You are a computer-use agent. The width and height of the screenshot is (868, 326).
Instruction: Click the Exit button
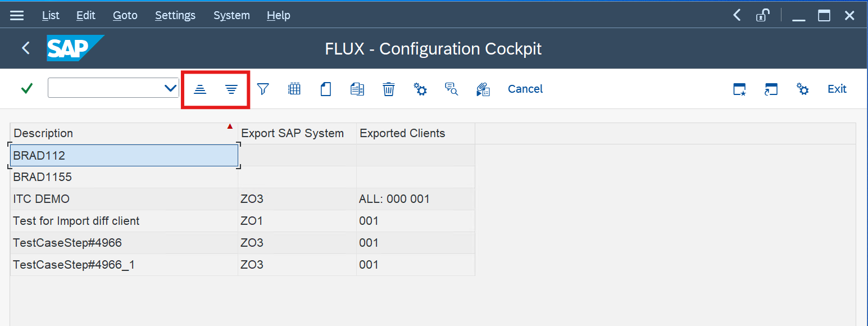[837, 89]
